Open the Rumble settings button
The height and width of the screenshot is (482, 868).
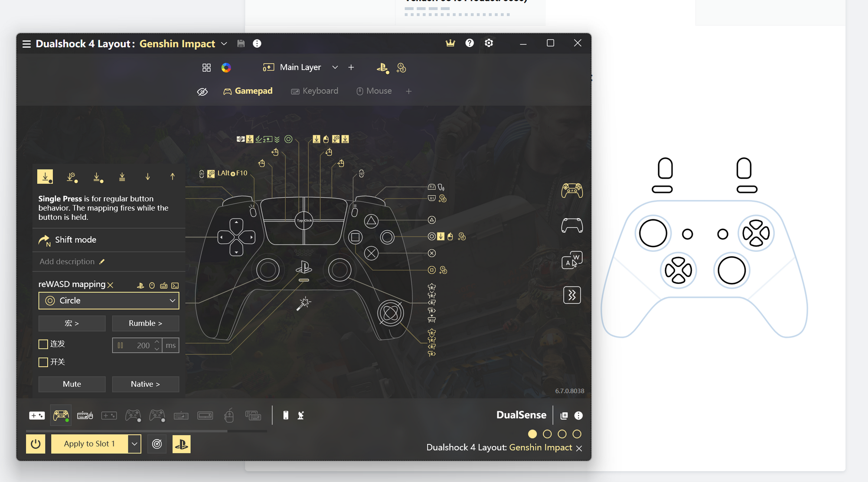click(x=145, y=323)
